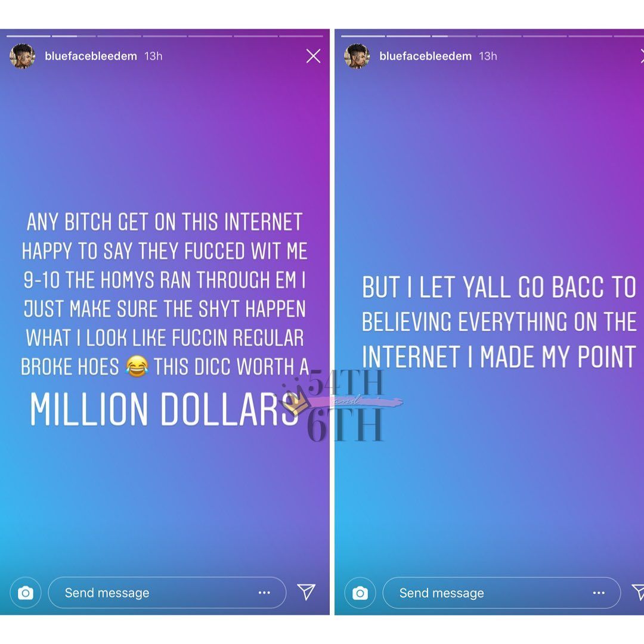The width and height of the screenshot is (644, 644).
Task: Open three-dots options in MILLION DOLLARS story message bar
Action: tap(265, 593)
